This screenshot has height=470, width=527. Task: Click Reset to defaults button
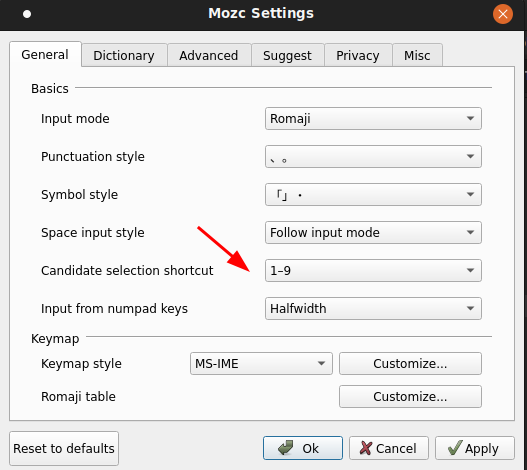[x=64, y=448]
